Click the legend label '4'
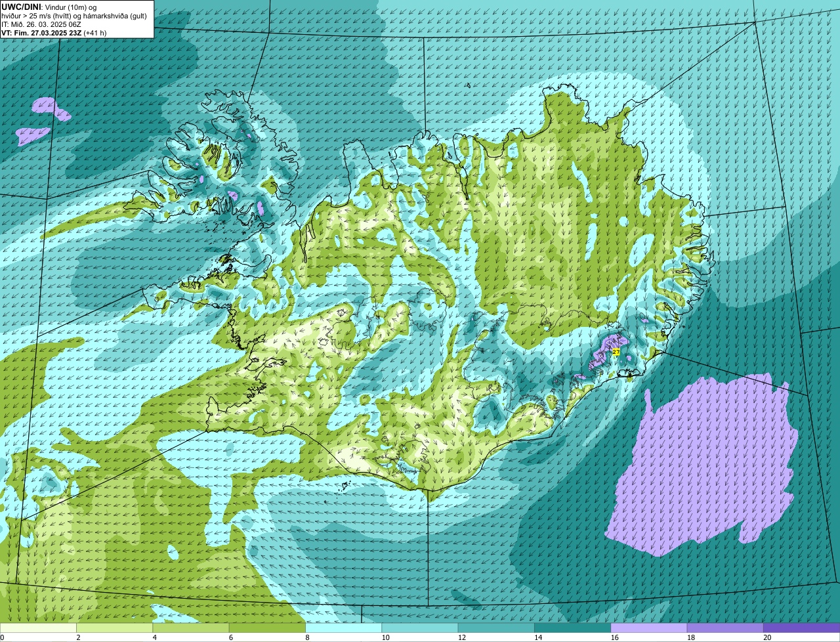This screenshot has height=642, width=840. pos(154,637)
